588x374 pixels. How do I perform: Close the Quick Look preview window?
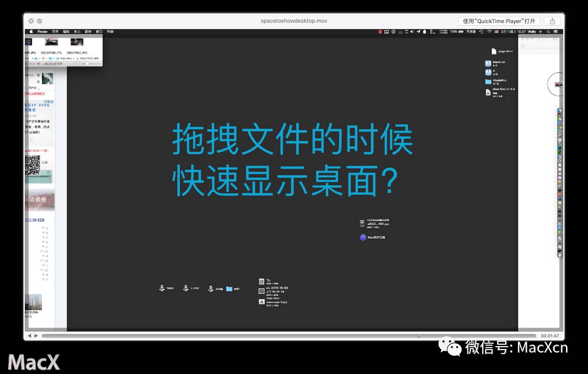pos(31,21)
